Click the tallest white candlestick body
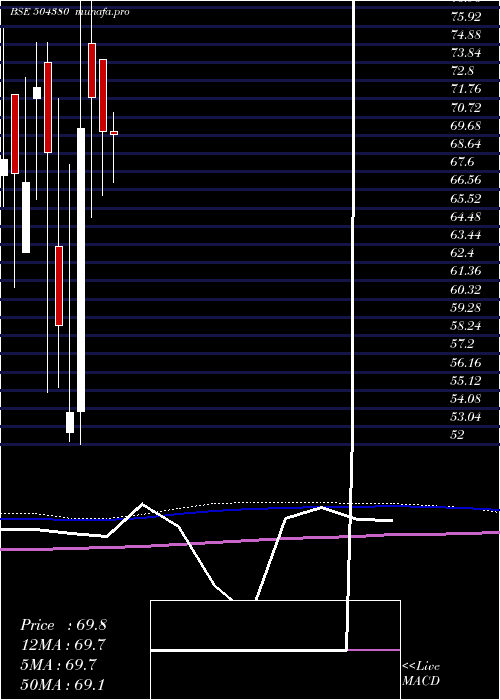 pyautogui.click(x=81, y=270)
